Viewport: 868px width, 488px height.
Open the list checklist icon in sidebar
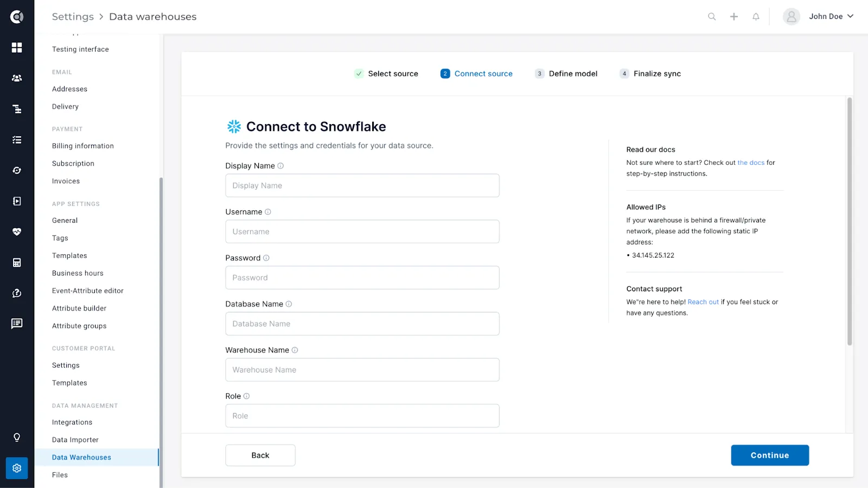pos(17,140)
